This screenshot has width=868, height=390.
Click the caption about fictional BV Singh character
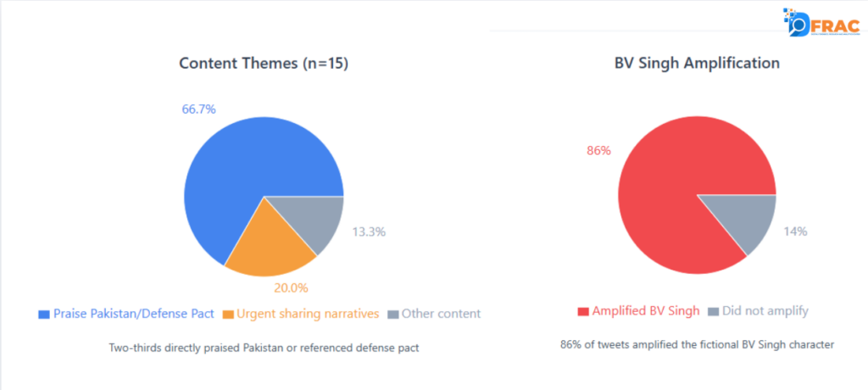click(x=697, y=345)
